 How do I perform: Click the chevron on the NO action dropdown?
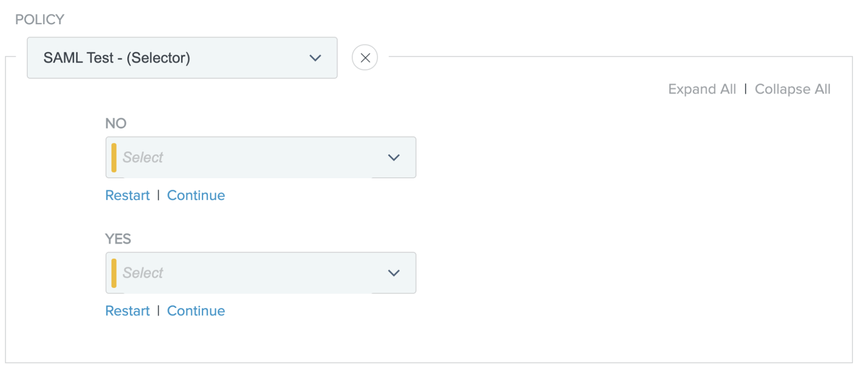[393, 157]
